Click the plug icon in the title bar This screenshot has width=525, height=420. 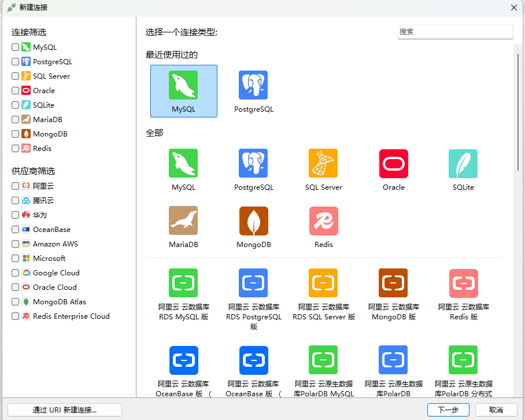[12, 8]
